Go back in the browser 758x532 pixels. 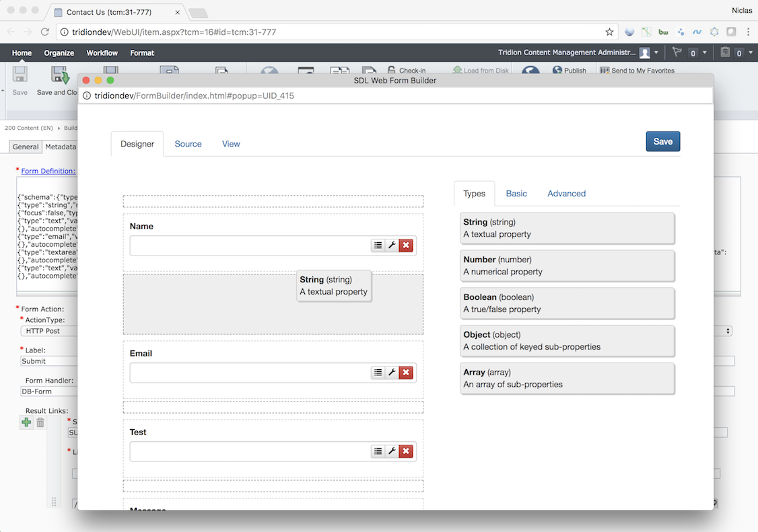coord(11,32)
